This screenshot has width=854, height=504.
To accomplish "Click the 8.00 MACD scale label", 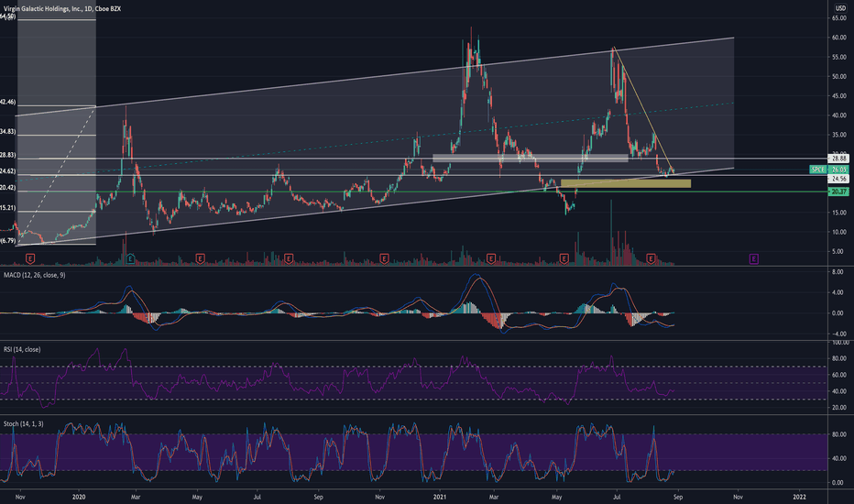I will 838,272.
